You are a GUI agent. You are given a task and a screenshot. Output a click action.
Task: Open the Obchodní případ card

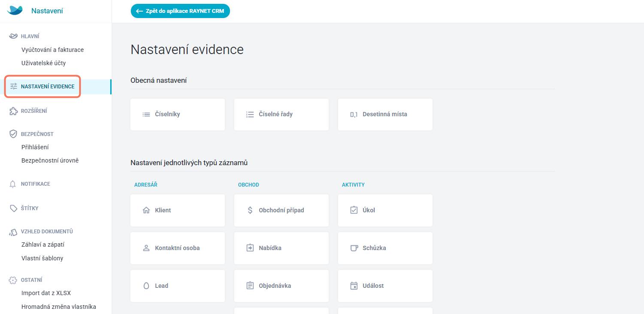(281, 210)
